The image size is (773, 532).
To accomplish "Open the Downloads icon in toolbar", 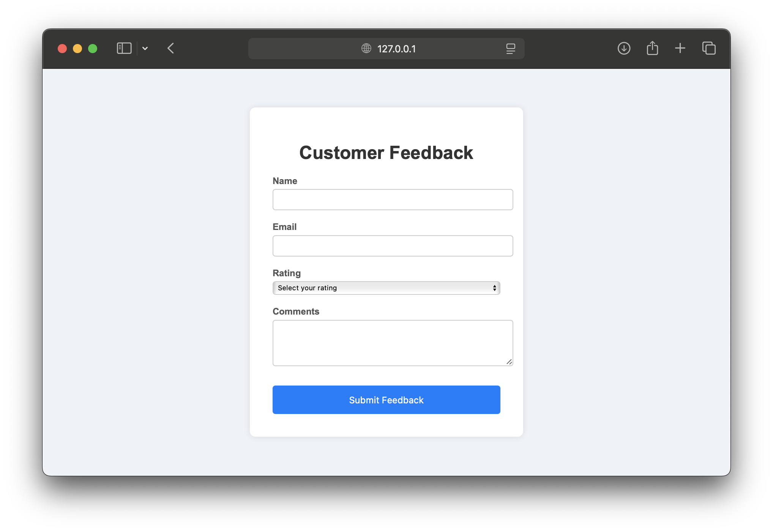I will (624, 48).
